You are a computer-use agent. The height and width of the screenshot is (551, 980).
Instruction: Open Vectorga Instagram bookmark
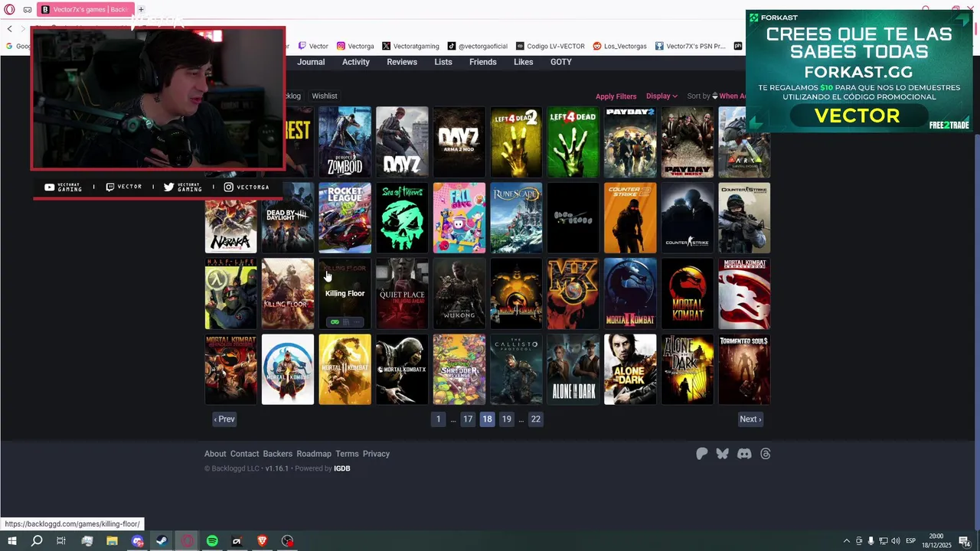pyautogui.click(x=355, y=46)
